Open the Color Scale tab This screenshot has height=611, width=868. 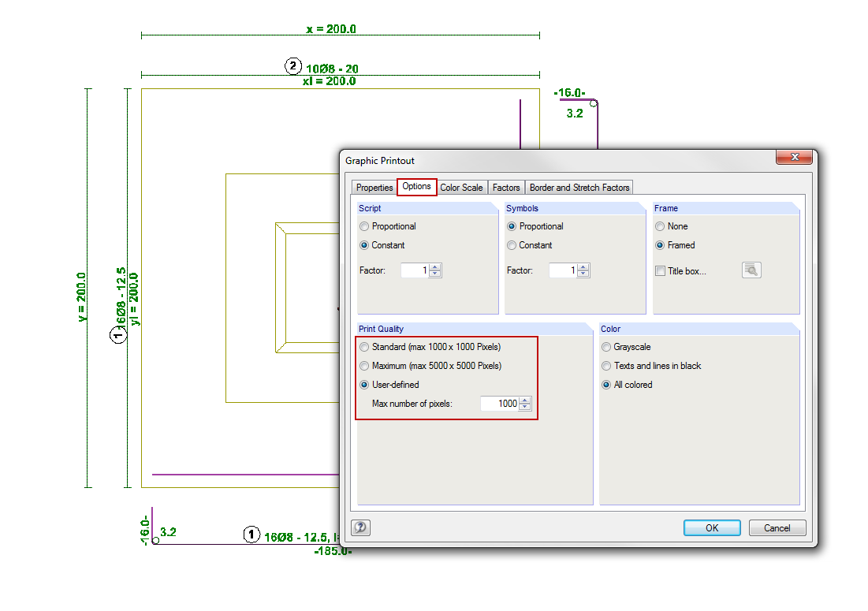[x=461, y=188]
